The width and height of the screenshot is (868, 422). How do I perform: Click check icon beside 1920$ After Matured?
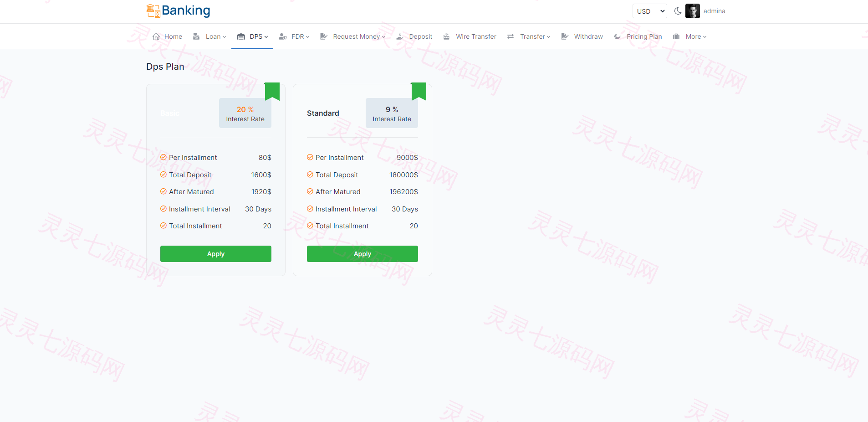(163, 191)
